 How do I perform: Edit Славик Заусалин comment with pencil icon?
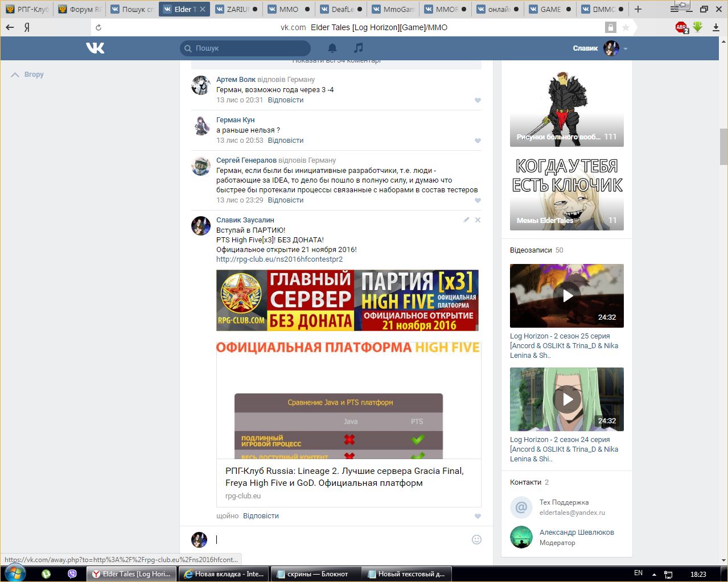[x=466, y=220]
